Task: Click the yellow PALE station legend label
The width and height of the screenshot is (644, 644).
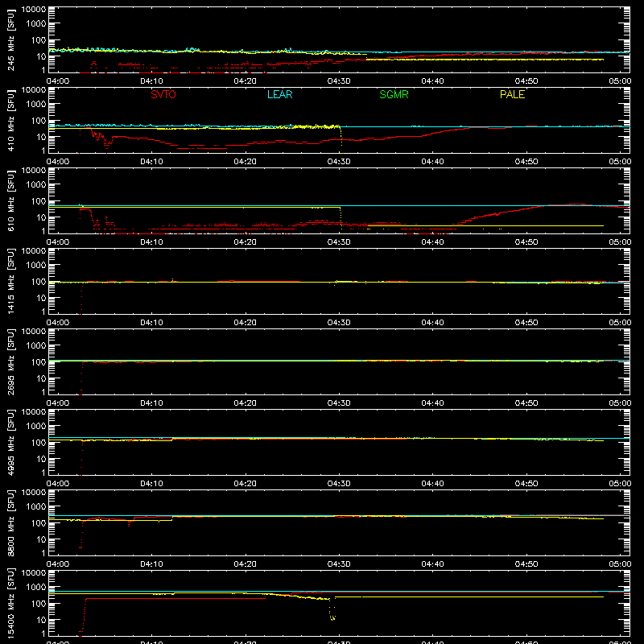Action: click(512, 94)
